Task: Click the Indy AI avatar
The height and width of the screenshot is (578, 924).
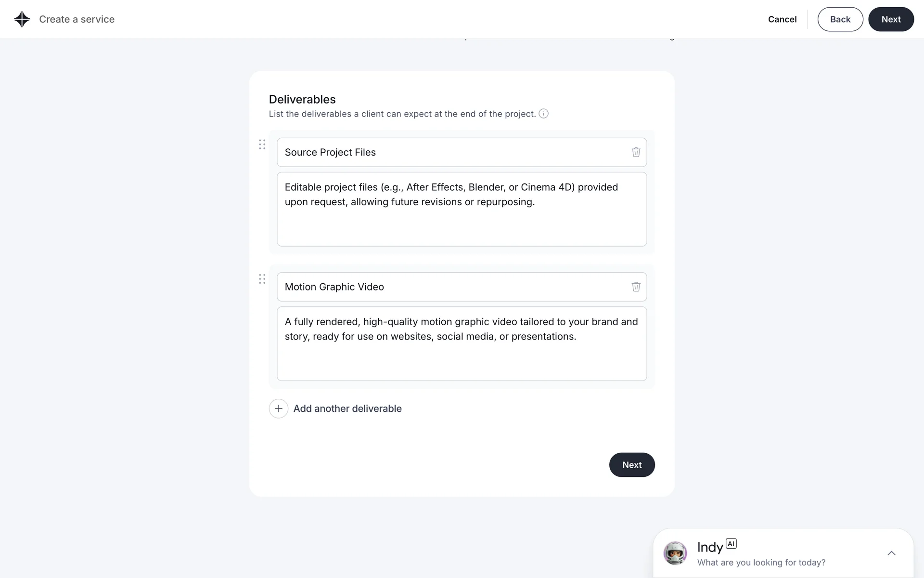Action: click(675, 553)
